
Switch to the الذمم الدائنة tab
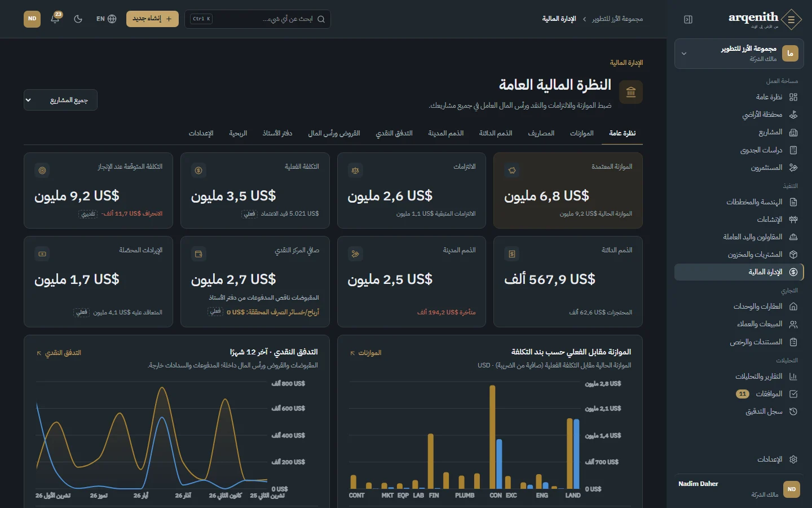(496, 133)
